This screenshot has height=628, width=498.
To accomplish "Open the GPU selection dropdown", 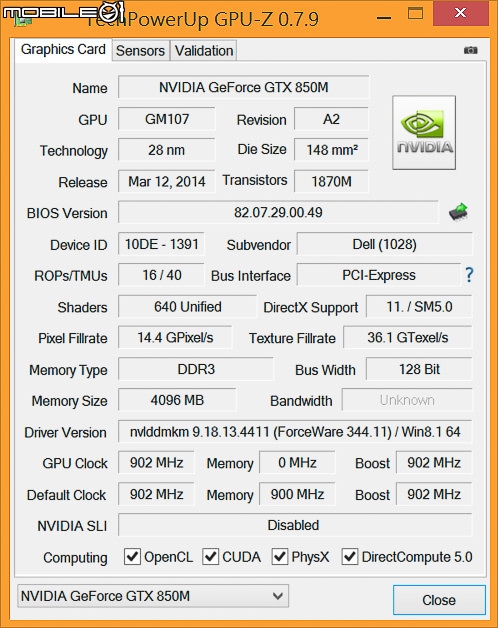I will [x=153, y=596].
